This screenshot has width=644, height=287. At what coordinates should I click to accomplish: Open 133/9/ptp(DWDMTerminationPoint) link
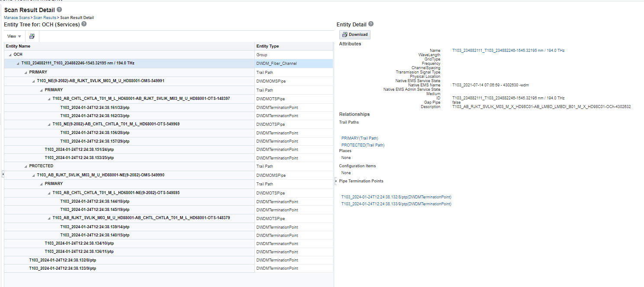396,204
